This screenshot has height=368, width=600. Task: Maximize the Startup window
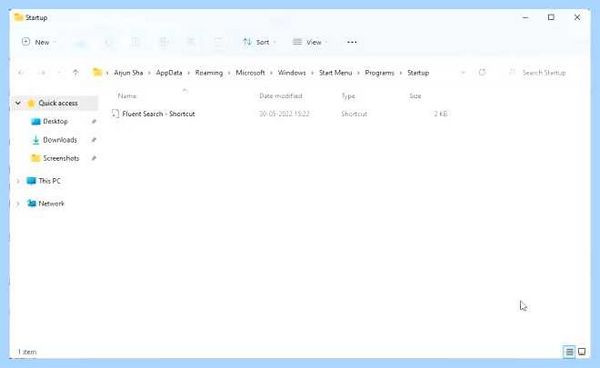551,17
